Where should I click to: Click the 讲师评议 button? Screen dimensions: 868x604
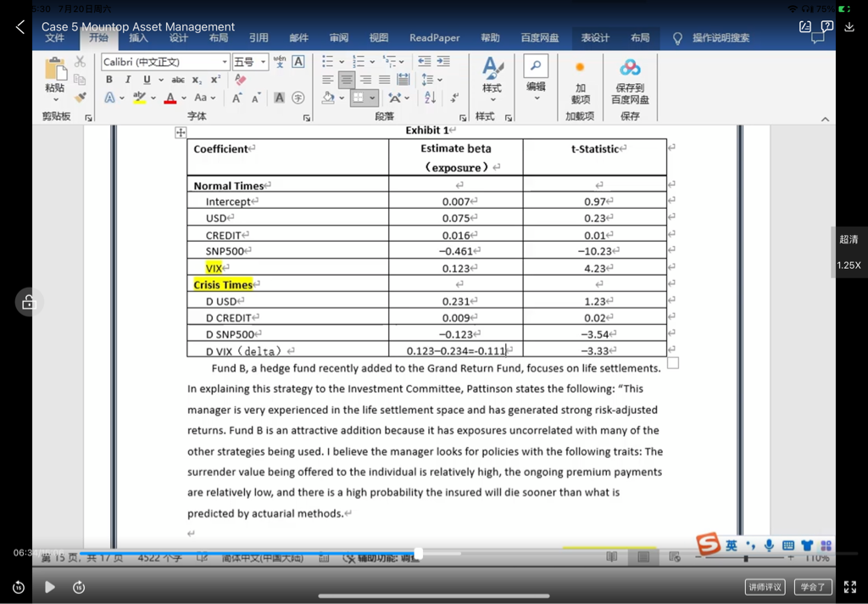coord(765,587)
